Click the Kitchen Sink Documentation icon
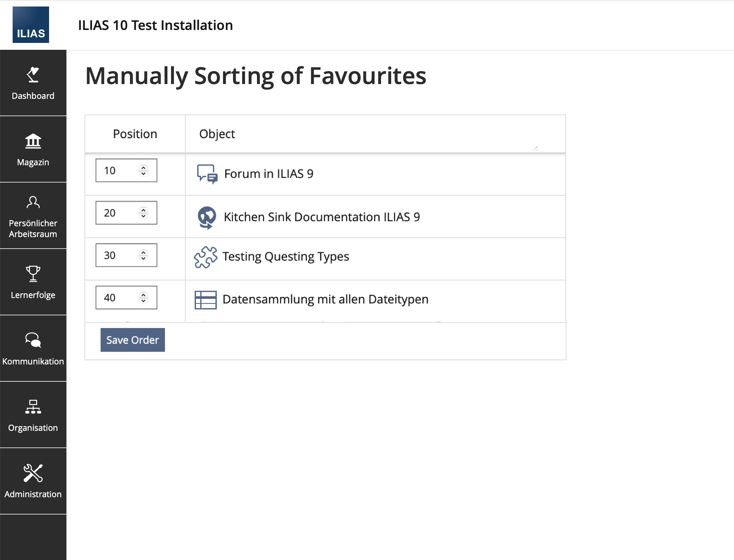Image resolution: width=734 pixels, height=560 pixels. (207, 217)
